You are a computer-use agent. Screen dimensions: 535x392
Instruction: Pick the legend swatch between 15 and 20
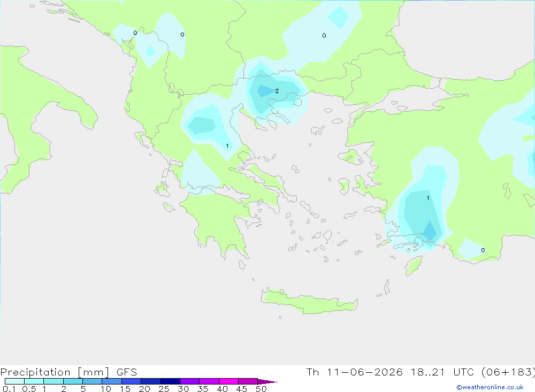point(132,381)
